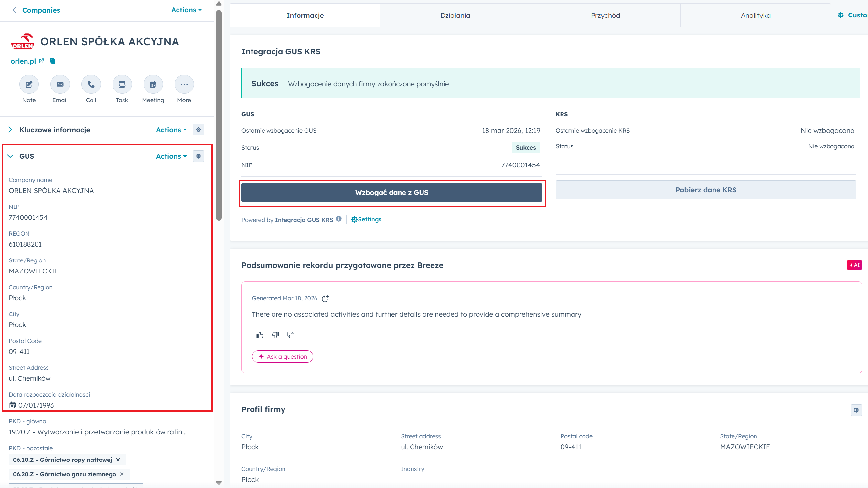Click the Sukces status badge

(x=526, y=147)
